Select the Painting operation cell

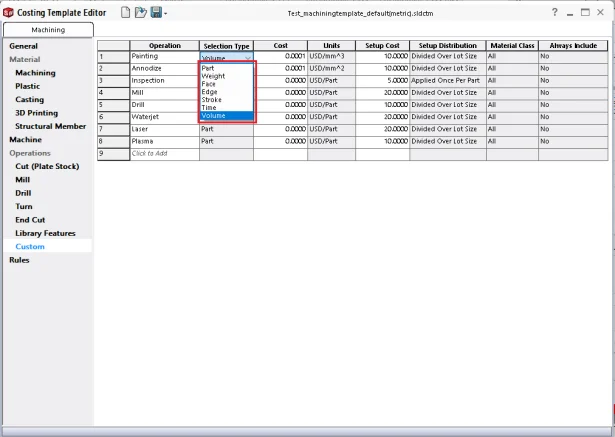(164, 56)
